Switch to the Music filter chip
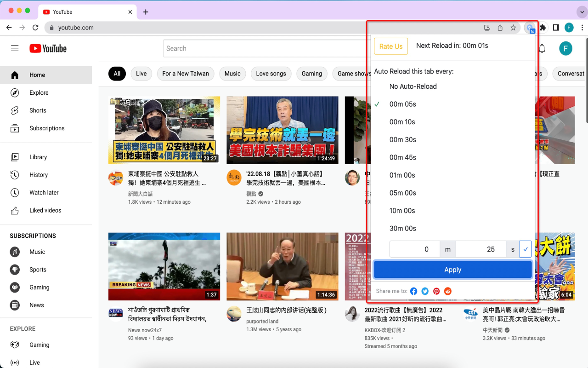The height and width of the screenshot is (368, 588). pos(232,74)
